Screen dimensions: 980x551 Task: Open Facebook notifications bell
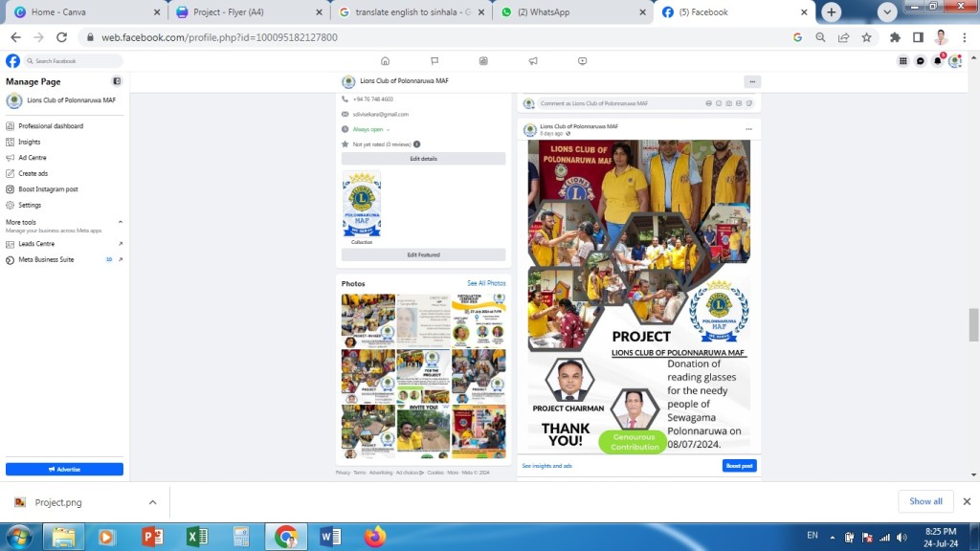pos(938,60)
